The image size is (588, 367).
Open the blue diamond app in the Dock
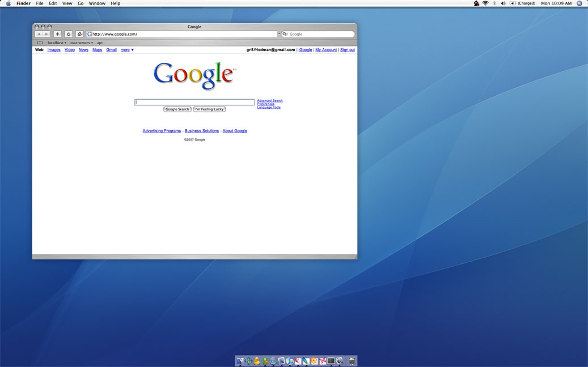pos(248,361)
